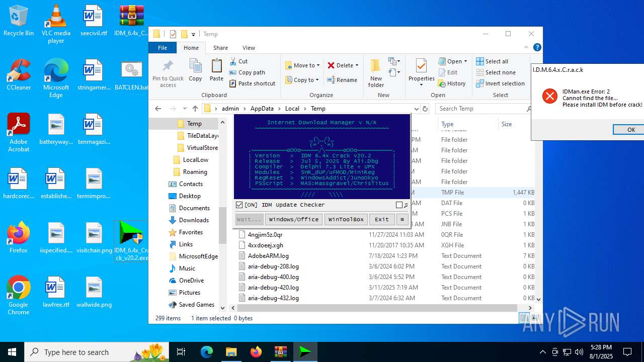This screenshot has width=644, height=362.
Task: Open VLC media player desktop icon
Action: coord(56,24)
